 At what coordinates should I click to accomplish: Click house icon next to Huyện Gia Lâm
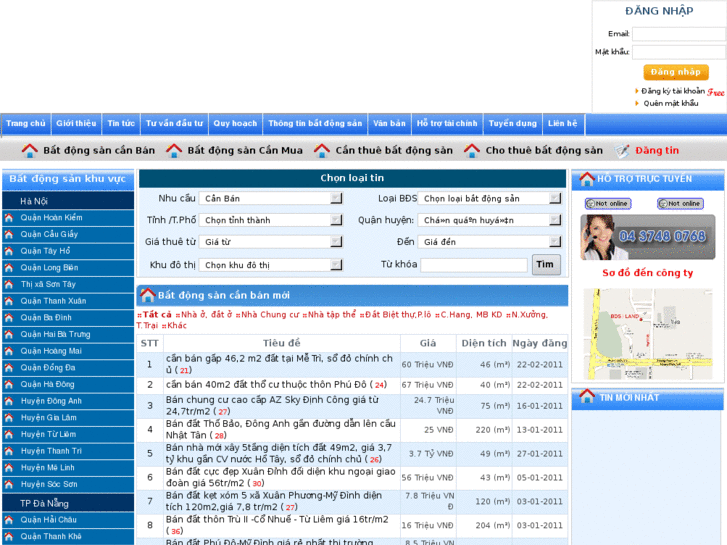pos(9,418)
